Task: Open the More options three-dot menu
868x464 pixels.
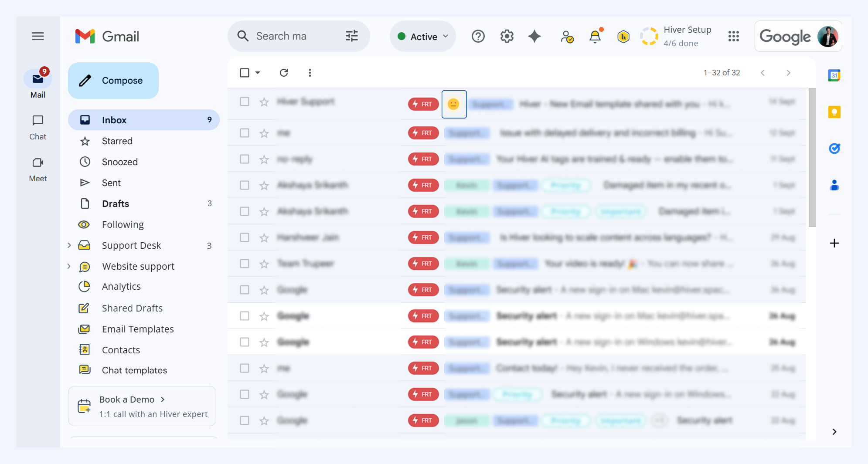Action: tap(310, 73)
